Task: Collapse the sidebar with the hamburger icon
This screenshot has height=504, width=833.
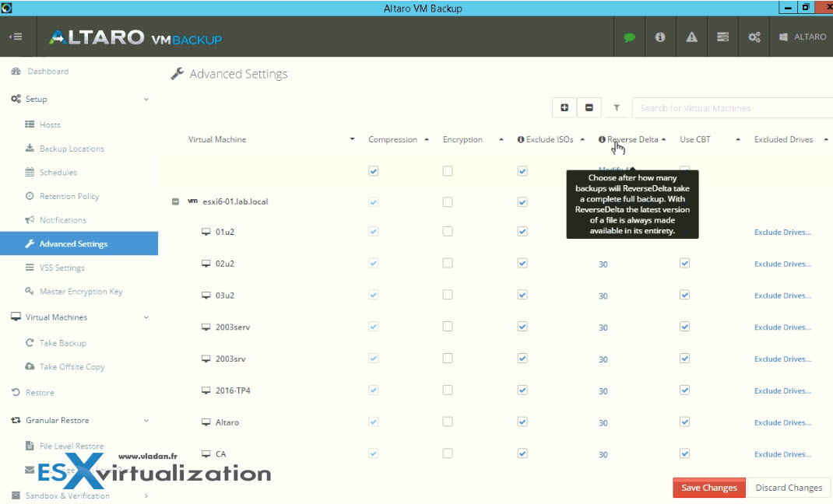Action: 16,37
